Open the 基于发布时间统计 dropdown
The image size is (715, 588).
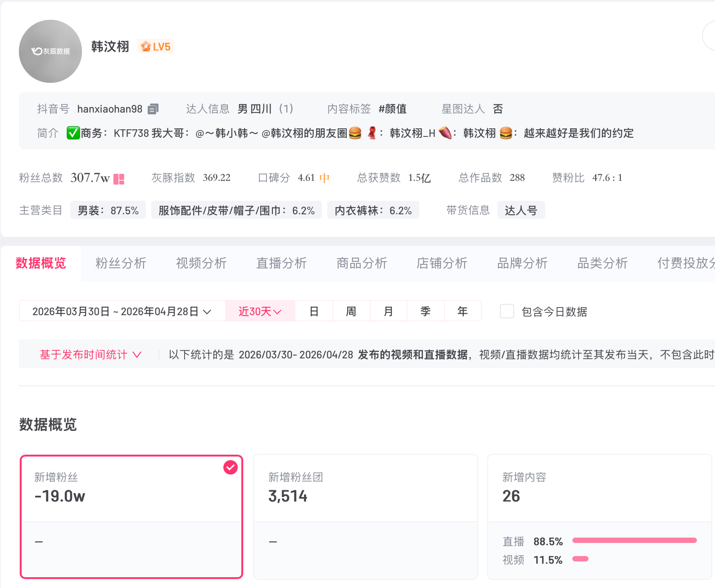tap(91, 355)
